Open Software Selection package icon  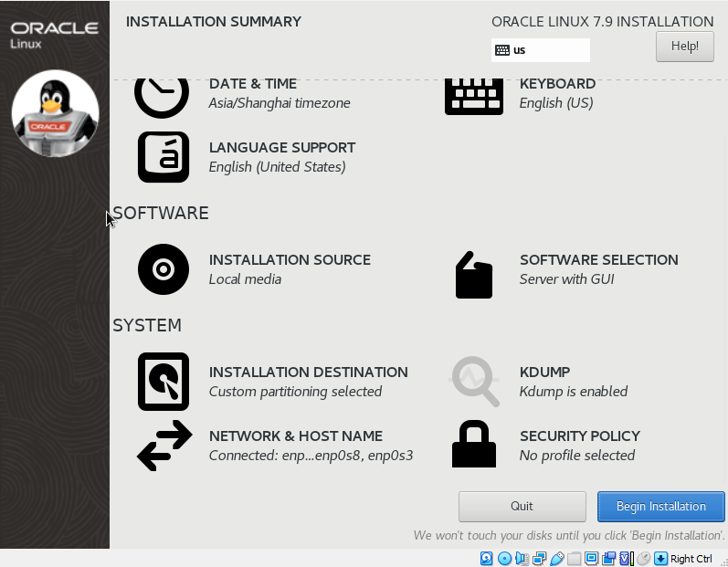click(x=473, y=275)
